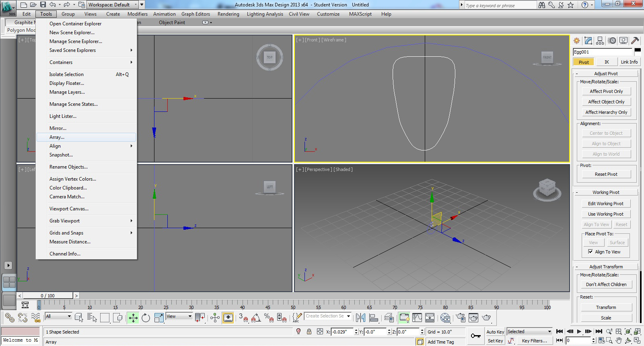Click the Align tool icon in toolbar
Screen dimensions: 644x346
pos(374,318)
